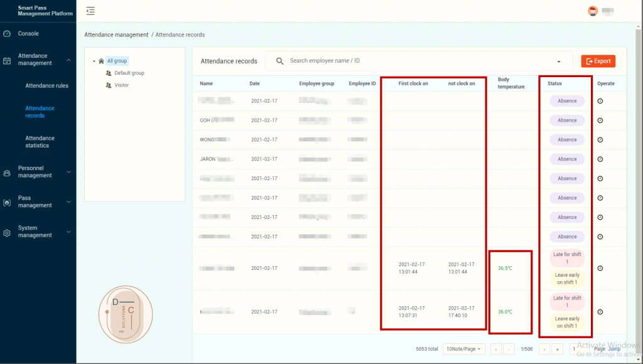
Task: Click the orange Export button
Action: pyautogui.click(x=598, y=61)
